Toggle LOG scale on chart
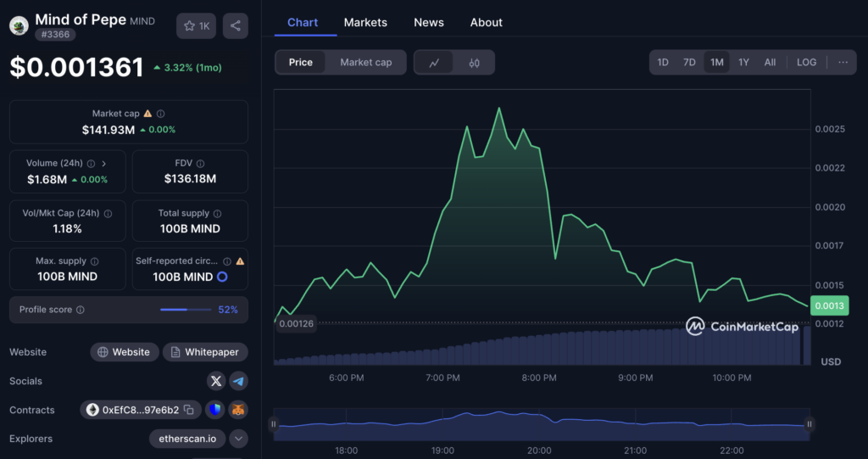Viewport: 868px width, 459px height. click(807, 62)
